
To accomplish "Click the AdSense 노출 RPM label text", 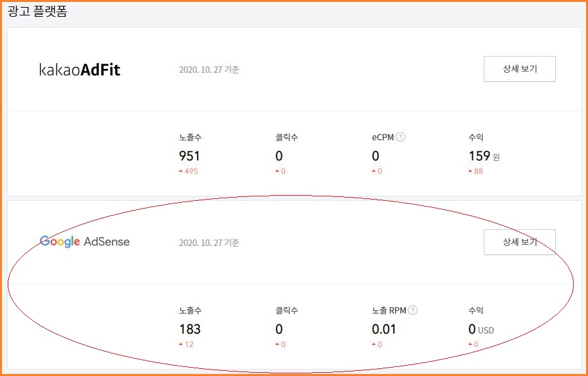I will pos(389,311).
